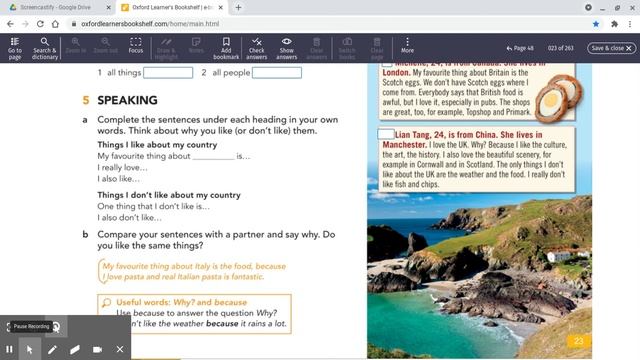Click the 023 of 263 page indicator
Screen dimensions: 640x360
[560, 48]
